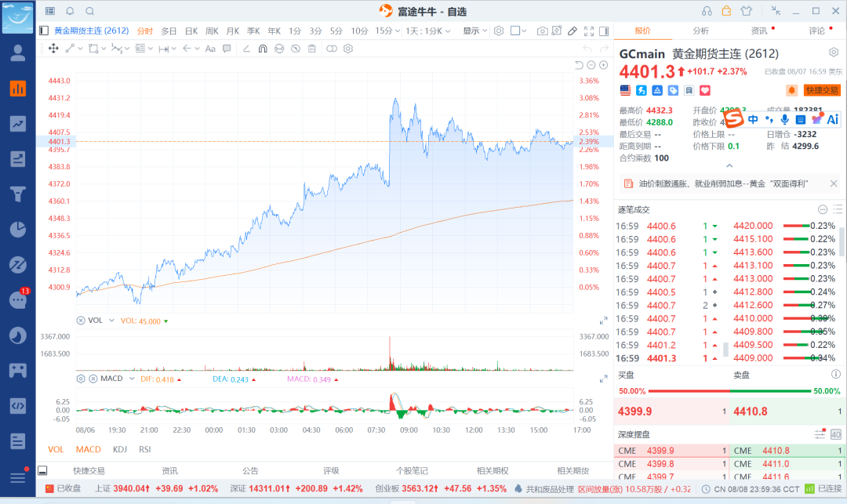Take a chart screenshot with camera icon
Image resolution: width=847 pixels, height=504 pixels.
point(542,31)
